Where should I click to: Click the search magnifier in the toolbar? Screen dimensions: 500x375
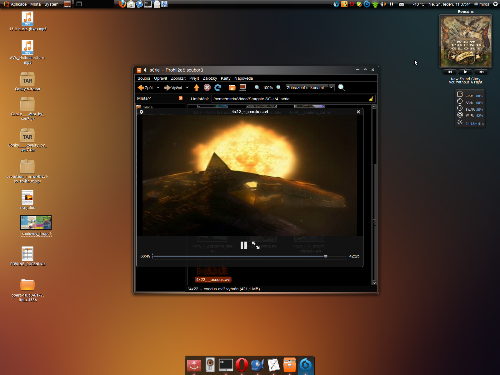(341, 87)
